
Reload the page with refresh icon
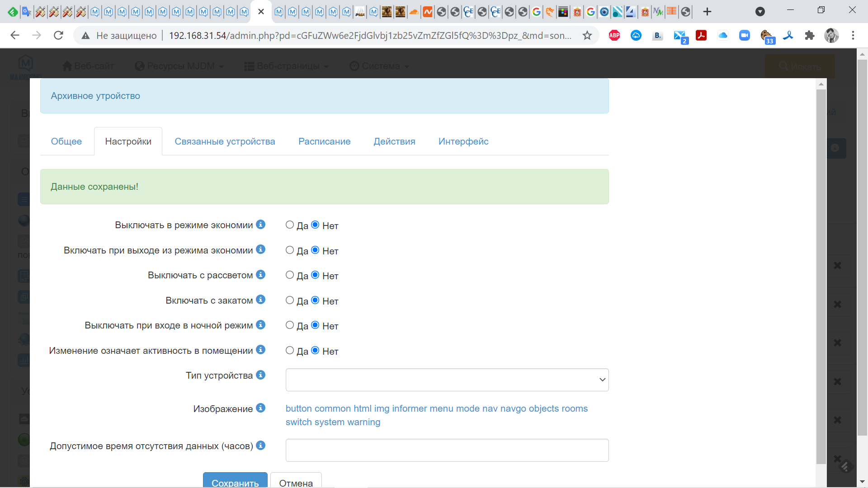coord(58,35)
